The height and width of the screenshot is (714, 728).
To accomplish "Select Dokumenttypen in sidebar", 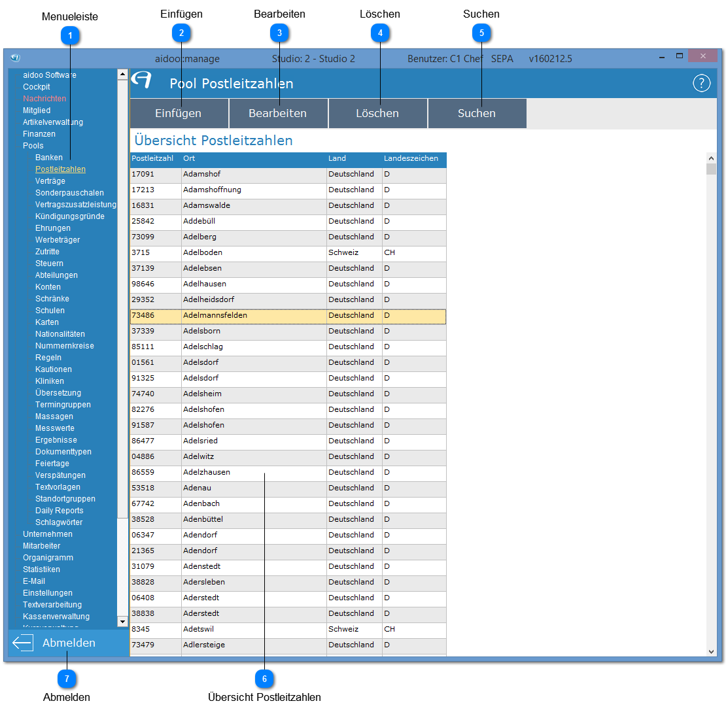I will (63, 452).
